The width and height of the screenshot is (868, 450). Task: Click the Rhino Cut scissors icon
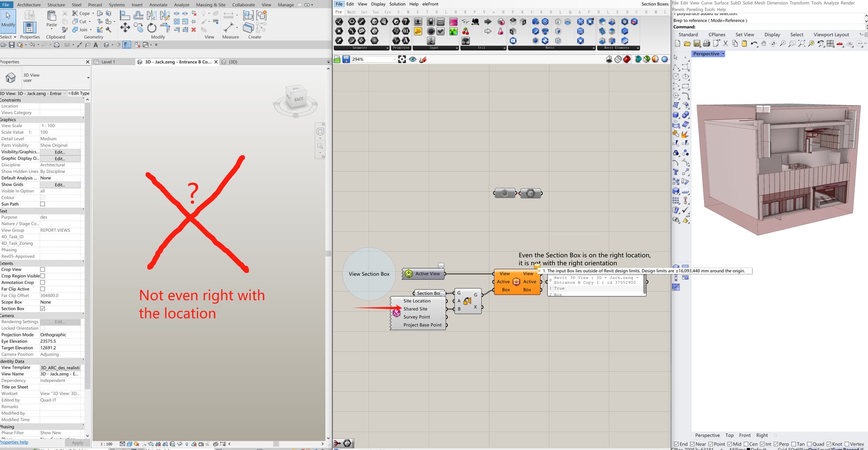[726, 44]
